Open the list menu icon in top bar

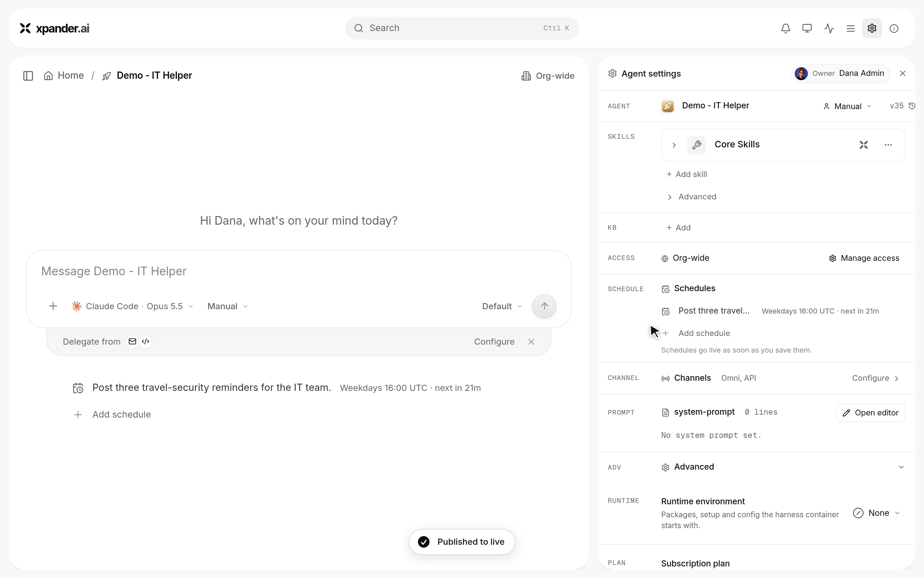(850, 28)
